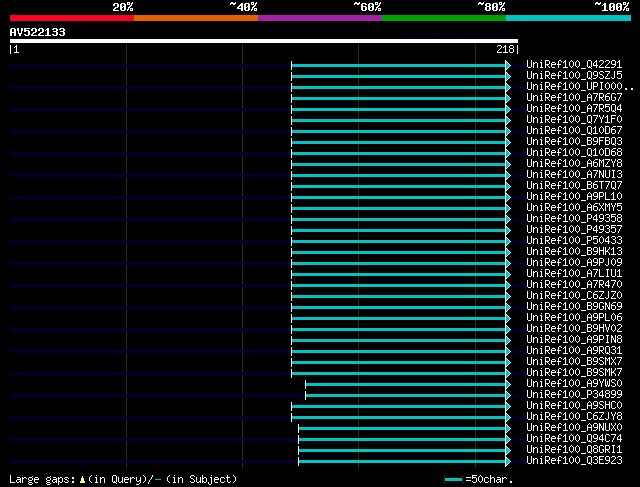640x487 pixels.
Task: Click the cyan alignment bar for UniRef100_Q42291
Action: pos(399,65)
